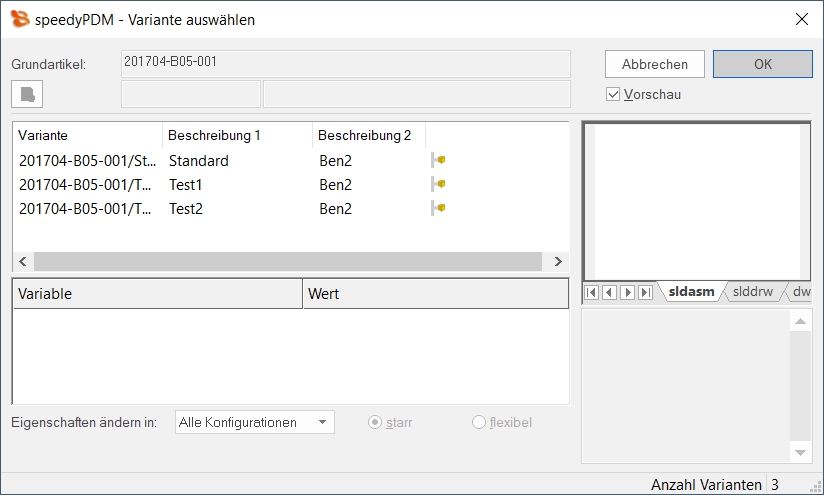Image resolution: width=824 pixels, height=495 pixels.
Task: Click the assembly icon in the Standard row
Action: click(438, 160)
